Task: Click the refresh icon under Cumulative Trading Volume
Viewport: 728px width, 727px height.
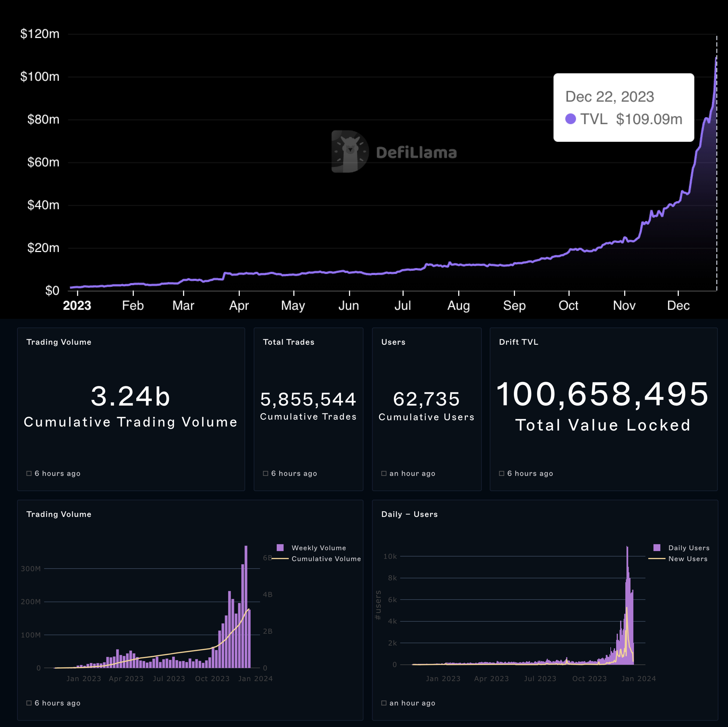Action: point(29,473)
